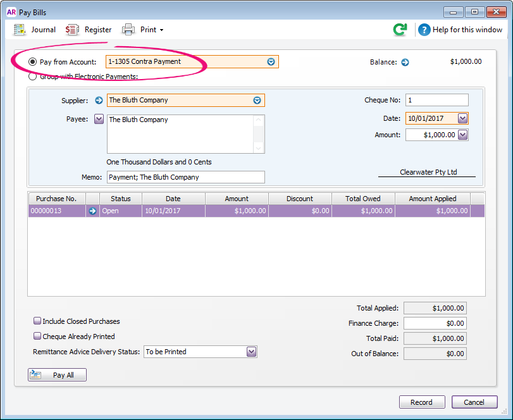Viewport: 513px width, 420px height.
Task: Click the Balance zoom arrow icon
Action: (405, 62)
